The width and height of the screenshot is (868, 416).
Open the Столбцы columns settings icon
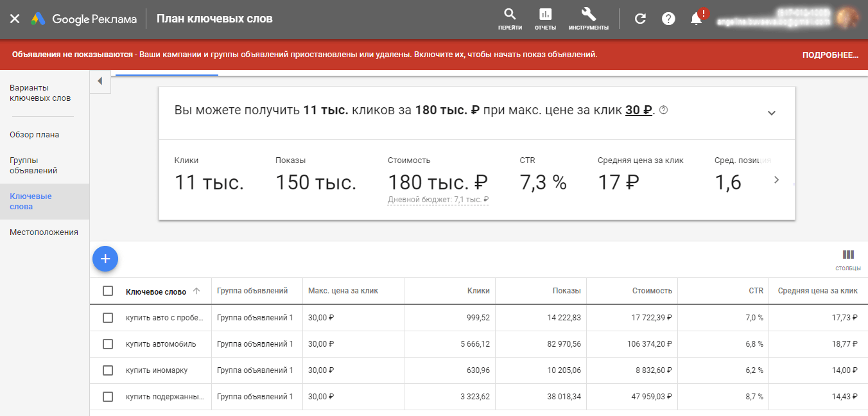848,255
